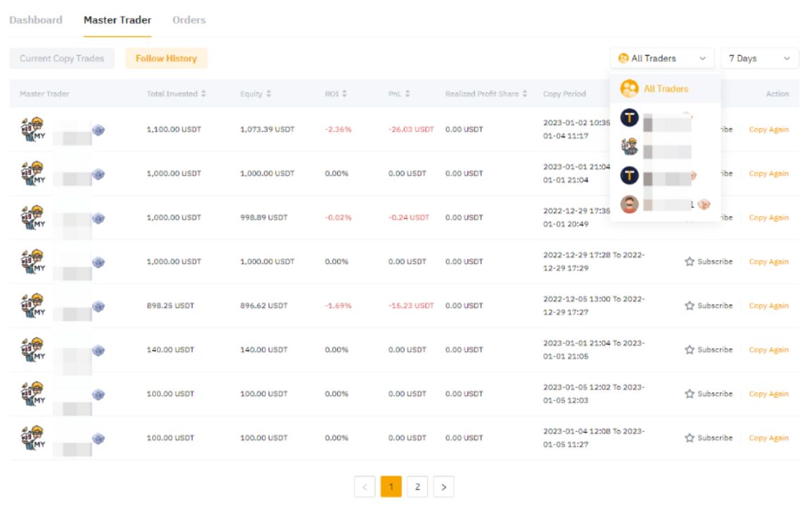Sort table by PnL arrows
The height and width of the screenshot is (512, 812).
(407, 94)
